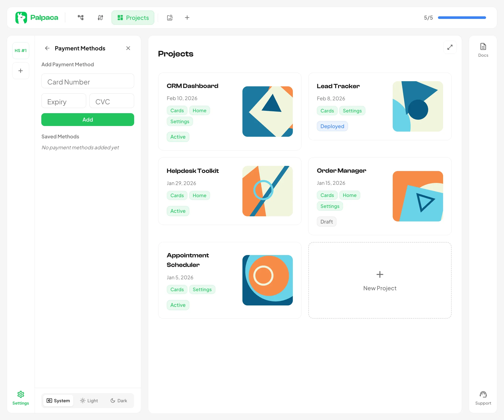The height and width of the screenshot is (420, 504).
Task: Create a new tab with the toolbar plus
Action: pos(187,17)
